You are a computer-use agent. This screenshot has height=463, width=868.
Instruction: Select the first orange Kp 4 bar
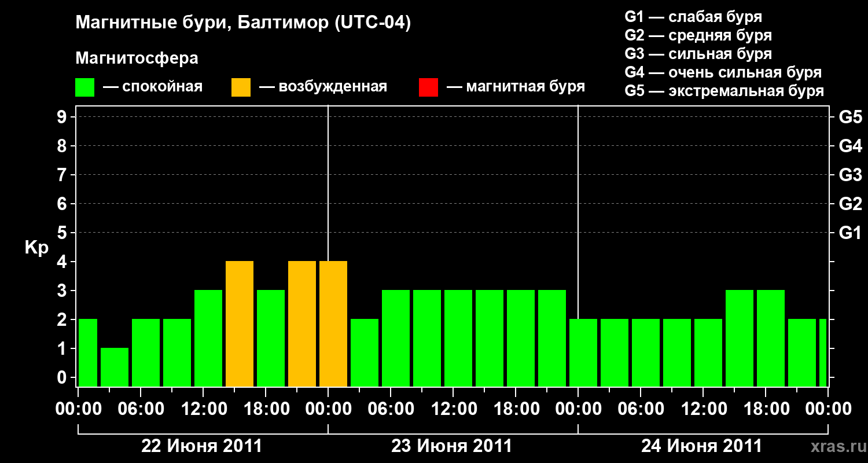click(240, 324)
